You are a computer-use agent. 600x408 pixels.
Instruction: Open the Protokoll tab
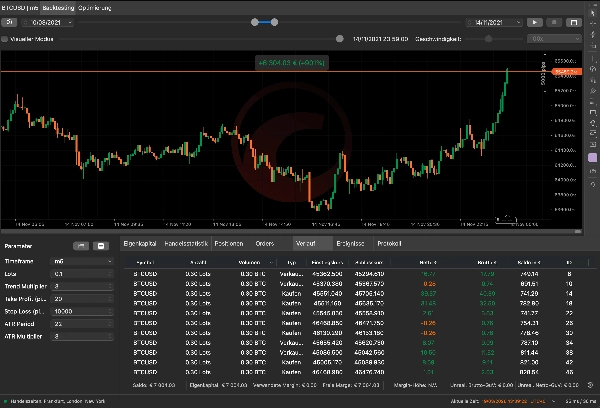tap(389, 243)
